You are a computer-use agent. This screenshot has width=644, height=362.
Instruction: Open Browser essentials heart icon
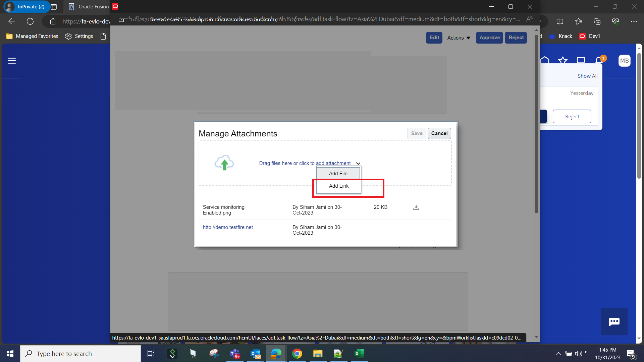click(615, 21)
